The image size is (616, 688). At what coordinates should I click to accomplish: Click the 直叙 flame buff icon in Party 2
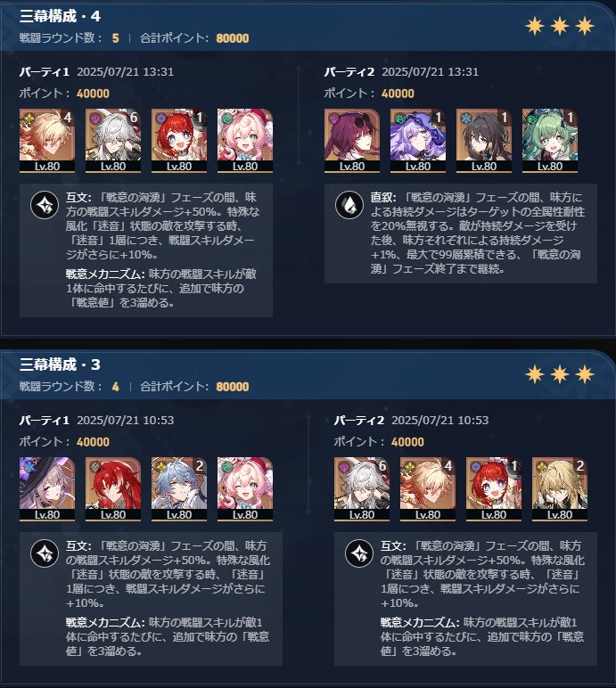click(x=349, y=204)
